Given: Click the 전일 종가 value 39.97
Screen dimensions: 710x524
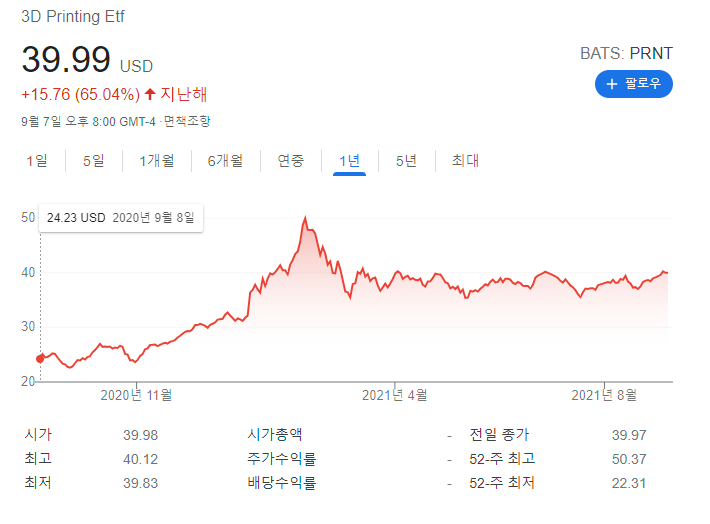Looking at the screenshot, I should click(629, 435).
